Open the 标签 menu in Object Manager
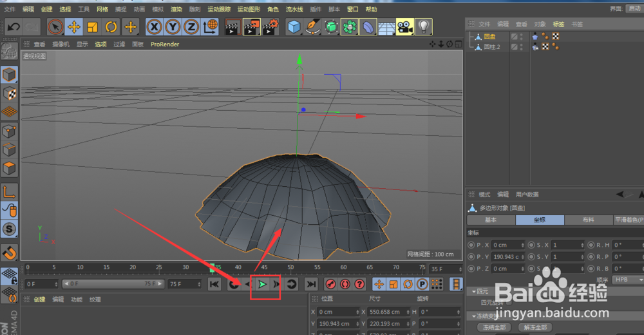 point(558,24)
